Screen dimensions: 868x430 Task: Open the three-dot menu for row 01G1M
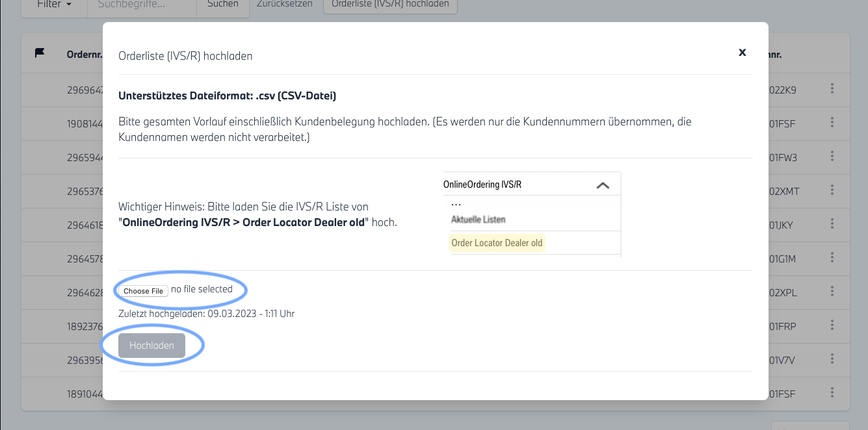832,258
